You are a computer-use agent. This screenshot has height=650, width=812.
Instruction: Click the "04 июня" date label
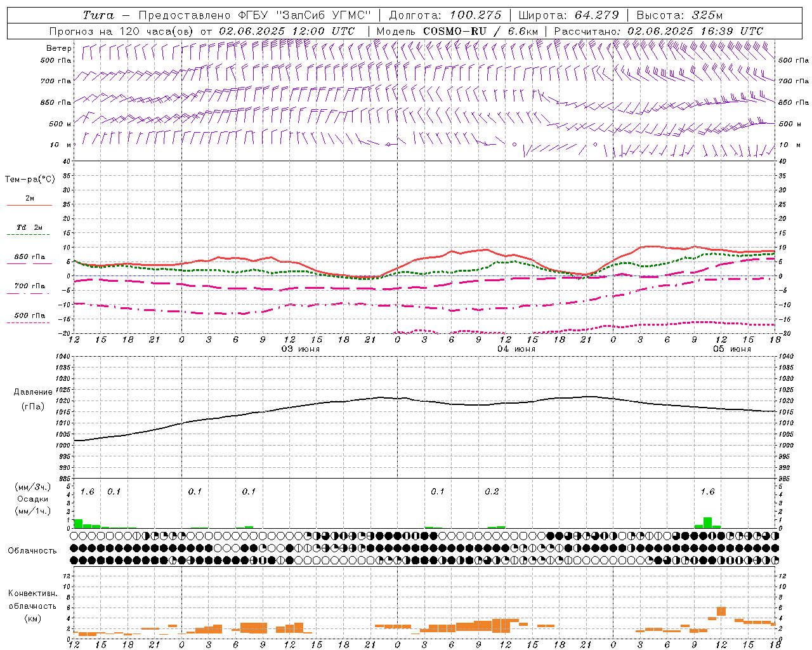pos(516,349)
